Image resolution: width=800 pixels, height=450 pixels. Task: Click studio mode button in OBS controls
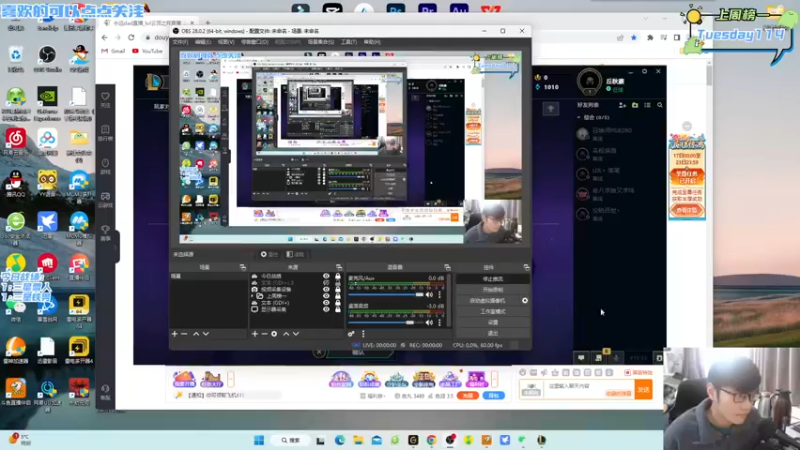pyautogui.click(x=492, y=311)
